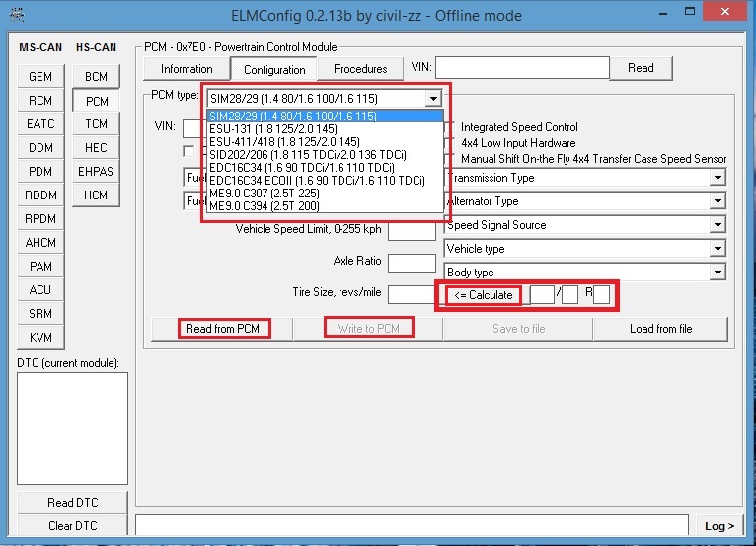The height and width of the screenshot is (546, 756).
Task: Toggle Manual Shift On-the Fly 4x4 checkbox
Action: tap(451, 159)
